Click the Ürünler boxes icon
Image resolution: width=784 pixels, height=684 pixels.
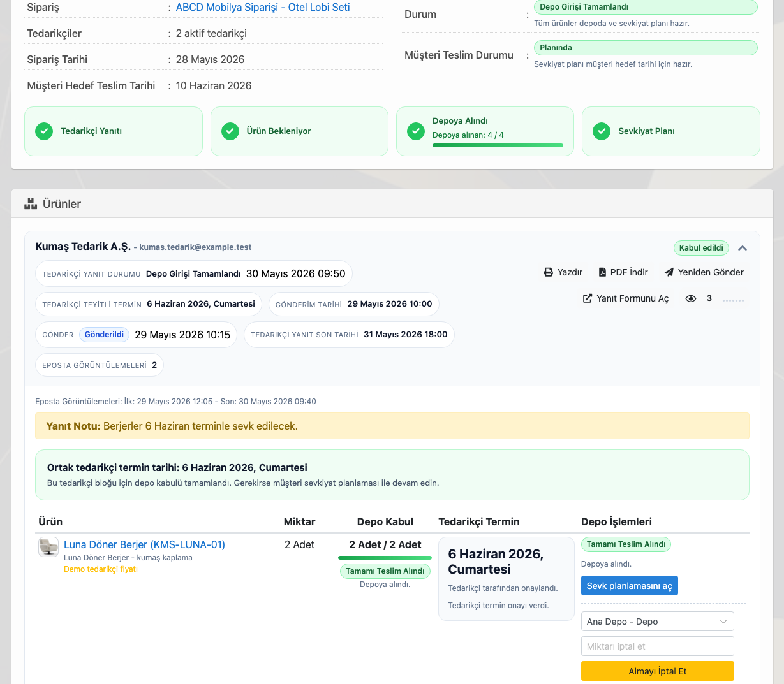coord(31,204)
